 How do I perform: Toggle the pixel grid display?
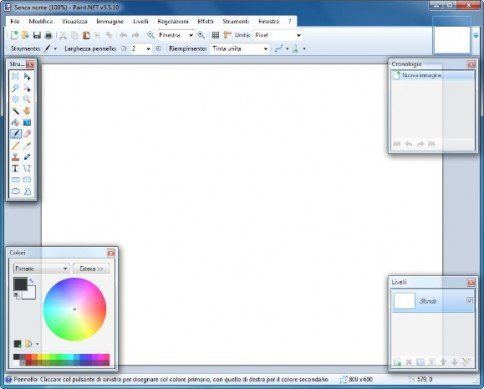pyautogui.click(x=216, y=35)
